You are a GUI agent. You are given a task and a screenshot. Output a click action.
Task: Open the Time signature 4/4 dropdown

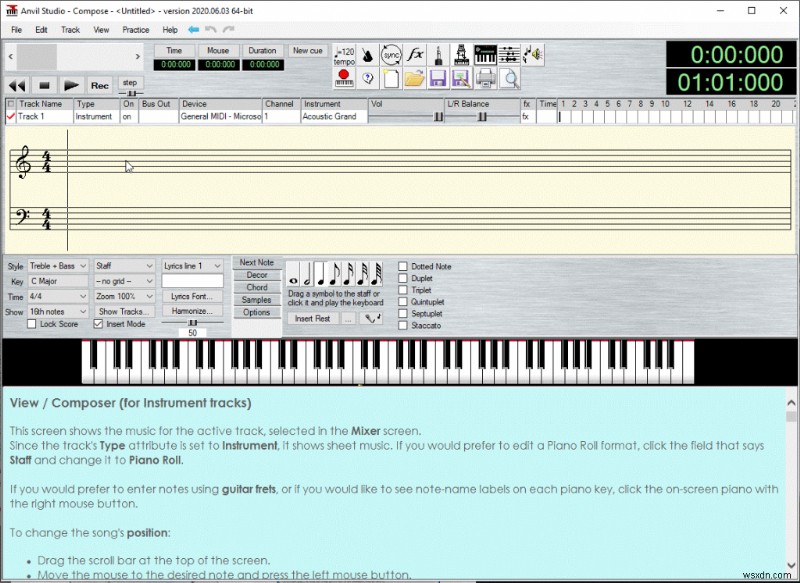point(58,296)
